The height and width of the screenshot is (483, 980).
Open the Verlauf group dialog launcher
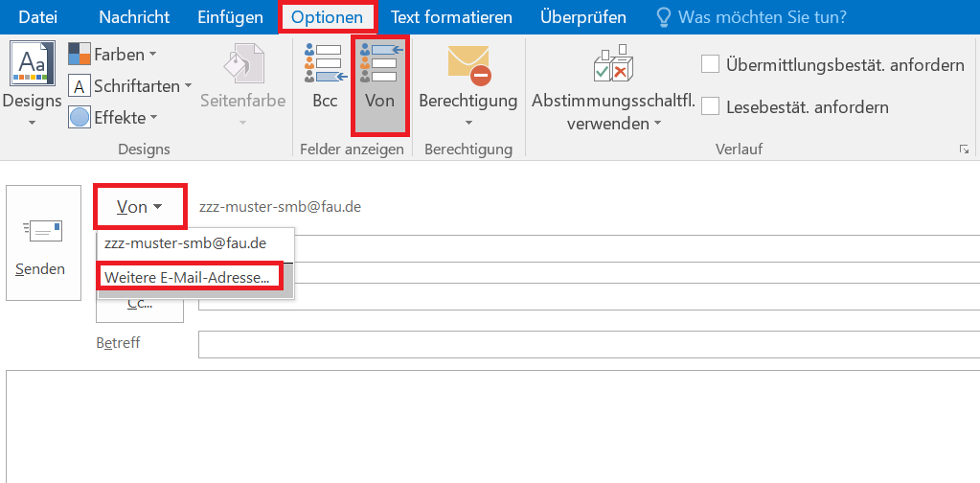(x=964, y=149)
